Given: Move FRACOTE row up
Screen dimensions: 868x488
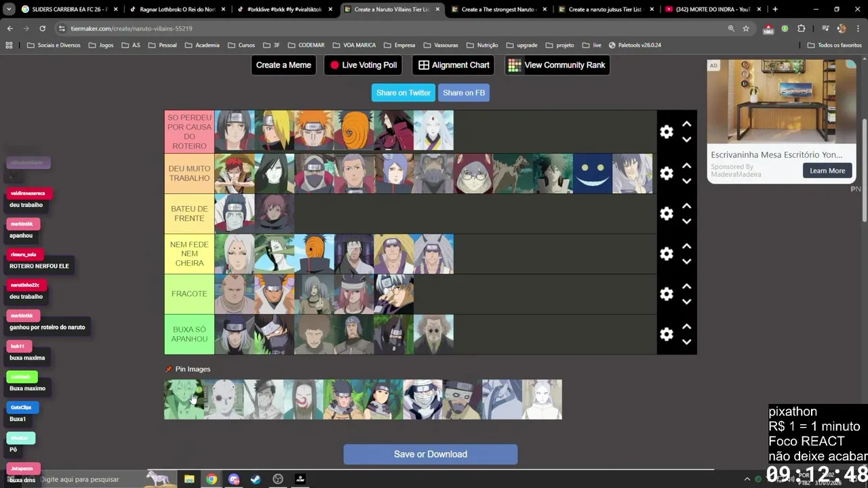Looking at the screenshot, I should point(686,286).
